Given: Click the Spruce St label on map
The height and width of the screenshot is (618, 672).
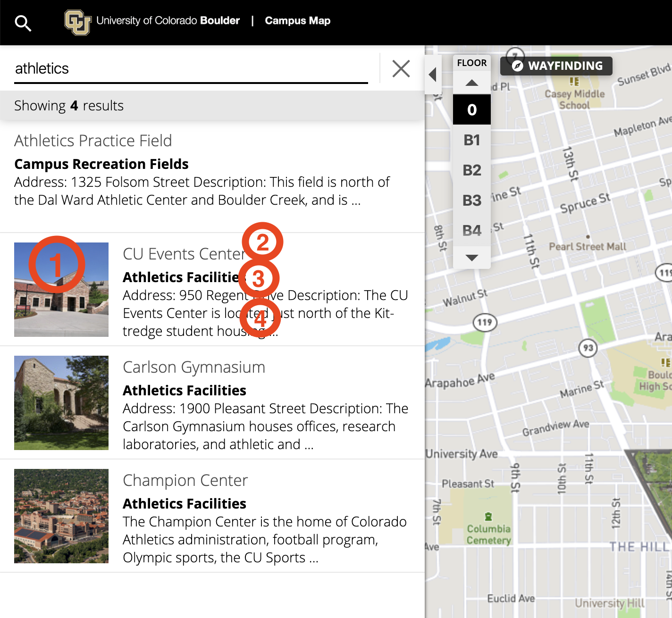Looking at the screenshot, I should click(585, 203).
